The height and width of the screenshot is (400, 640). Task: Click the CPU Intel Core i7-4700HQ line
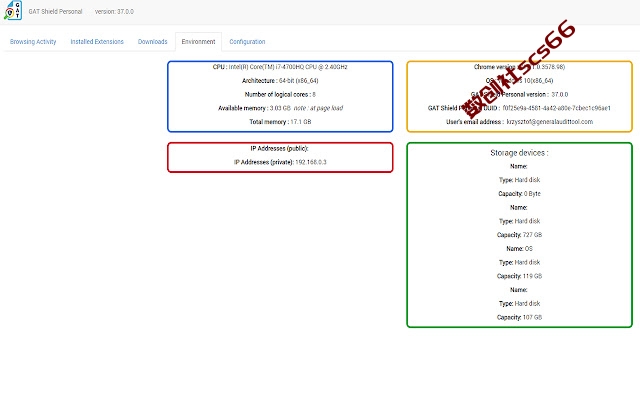pyautogui.click(x=280, y=67)
